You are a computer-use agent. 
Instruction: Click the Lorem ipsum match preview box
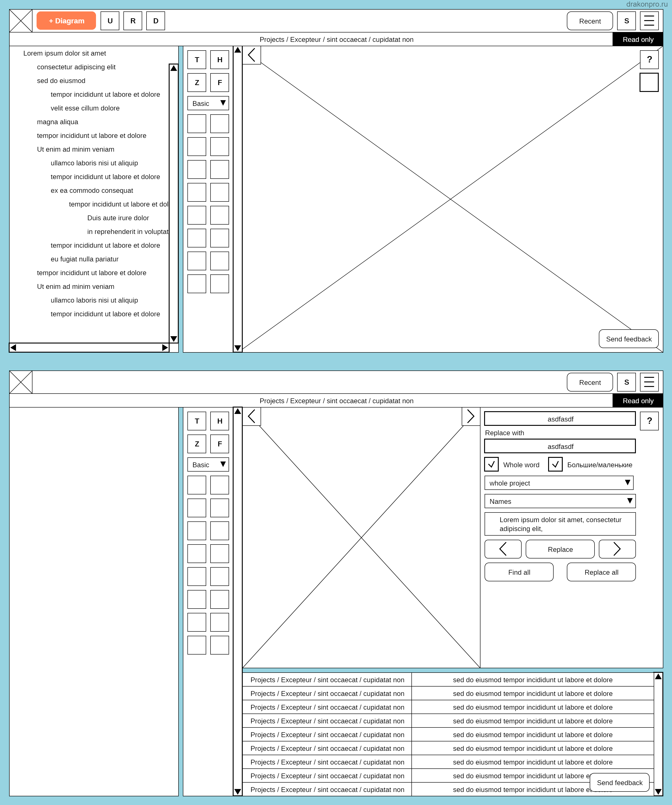[x=560, y=524]
